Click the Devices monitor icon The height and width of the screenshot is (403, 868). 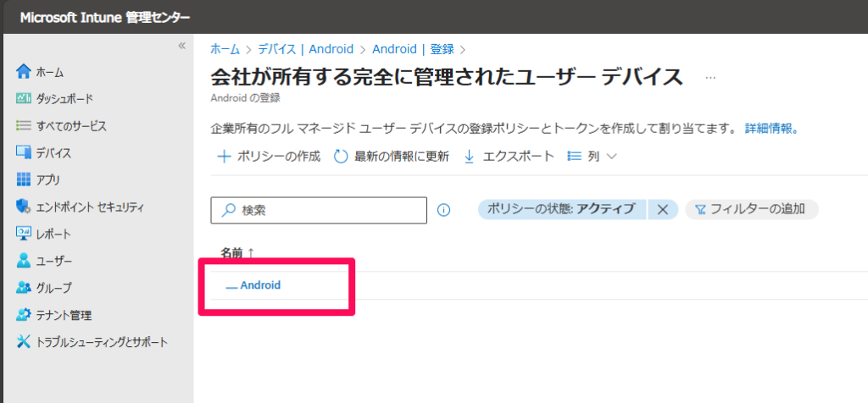pyautogui.click(x=24, y=152)
